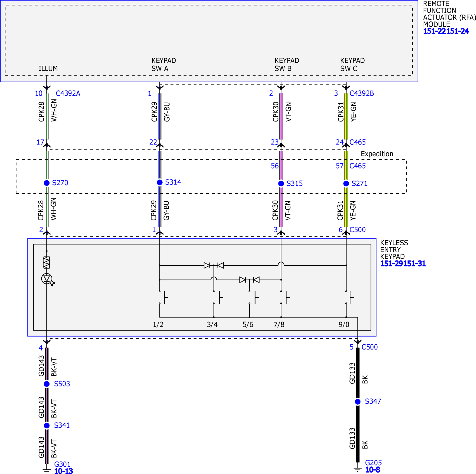Click the S347 splice dot
Image resolution: width=476 pixels, height=474 pixels.
(x=358, y=402)
